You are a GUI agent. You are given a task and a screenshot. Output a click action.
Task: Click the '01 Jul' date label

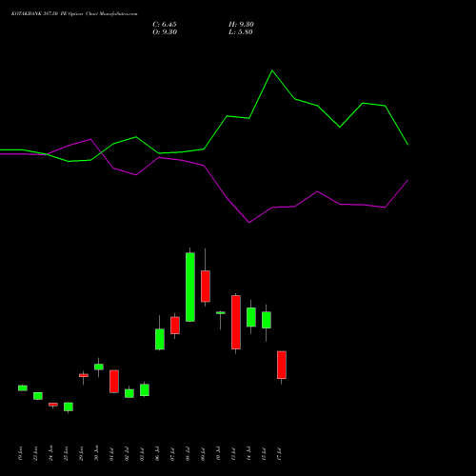pos(111,453)
